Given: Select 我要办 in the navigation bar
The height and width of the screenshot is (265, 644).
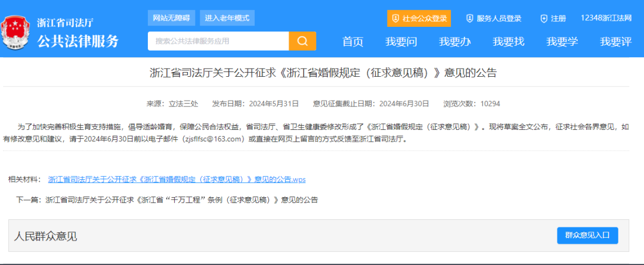Looking at the screenshot, I should [454, 42].
